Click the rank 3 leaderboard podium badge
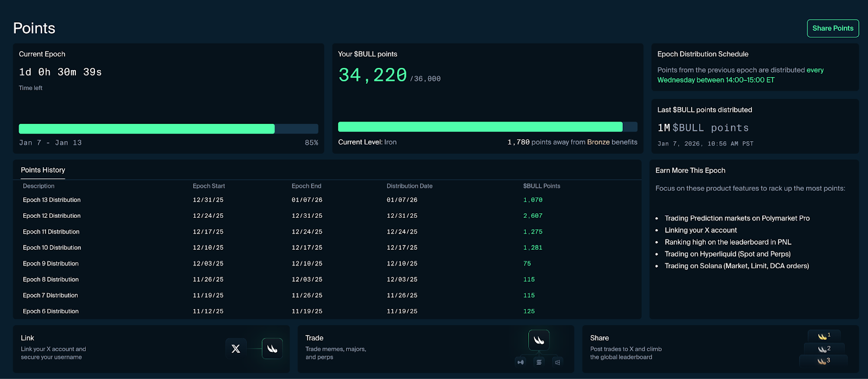The height and width of the screenshot is (379, 868). 824,361
